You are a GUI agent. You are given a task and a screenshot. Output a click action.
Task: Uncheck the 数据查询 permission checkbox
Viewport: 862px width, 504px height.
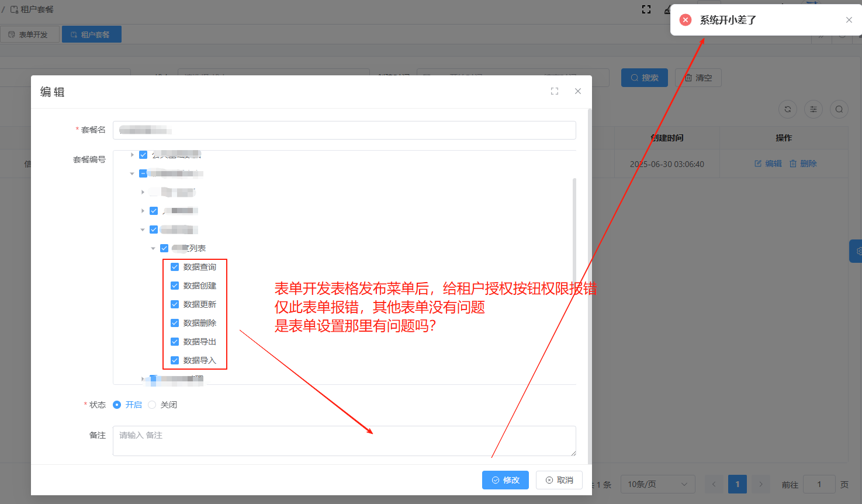pos(175,267)
